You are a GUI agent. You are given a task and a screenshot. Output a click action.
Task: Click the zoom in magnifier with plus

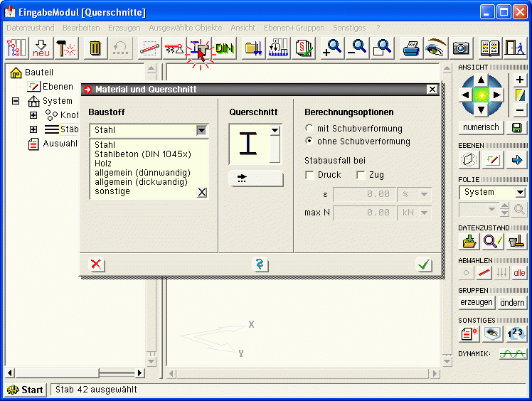pos(331,48)
